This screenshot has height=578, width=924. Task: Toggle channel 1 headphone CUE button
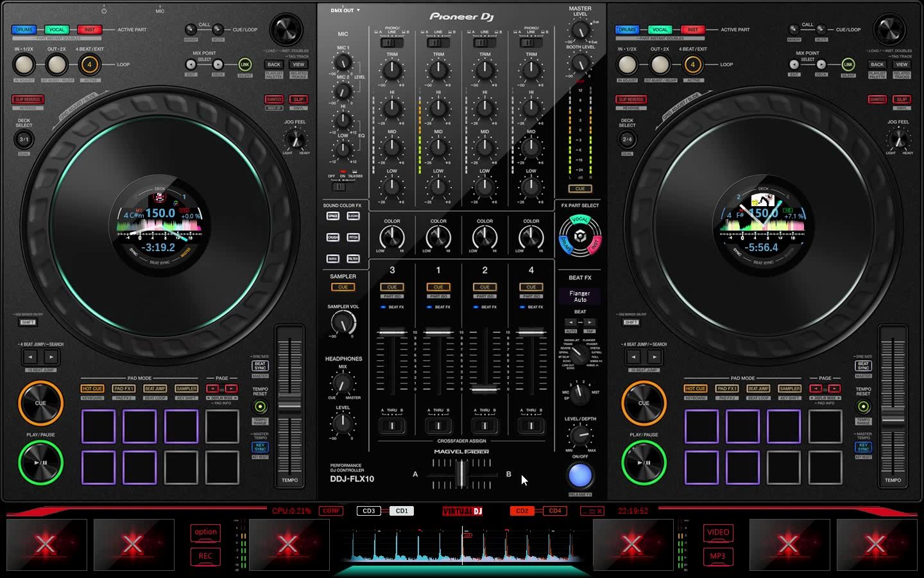pos(438,287)
